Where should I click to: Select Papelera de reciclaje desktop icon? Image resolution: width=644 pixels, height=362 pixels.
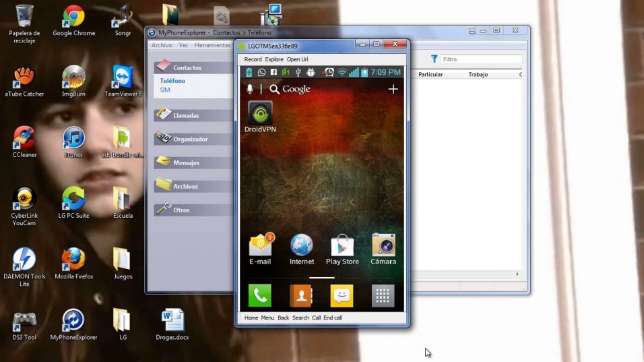pyautogui.click(x=24, y=24)
